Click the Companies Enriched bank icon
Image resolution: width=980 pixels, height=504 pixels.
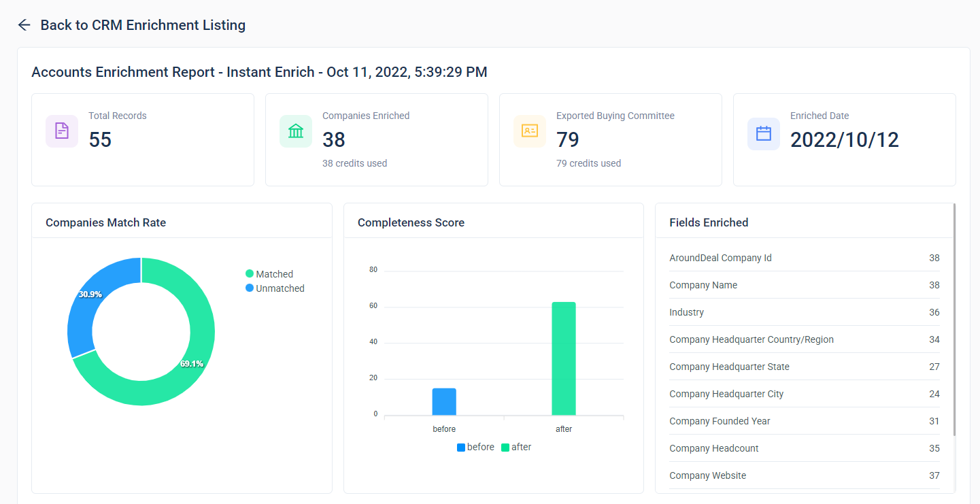tap(296, 131)
